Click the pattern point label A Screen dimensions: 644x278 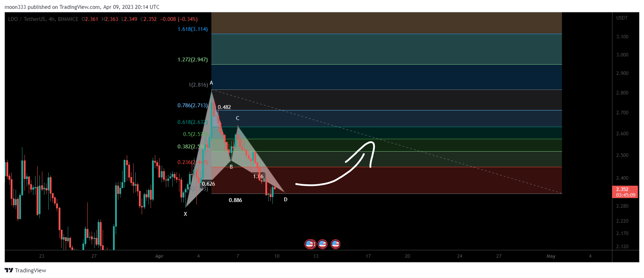pos(211,83)
